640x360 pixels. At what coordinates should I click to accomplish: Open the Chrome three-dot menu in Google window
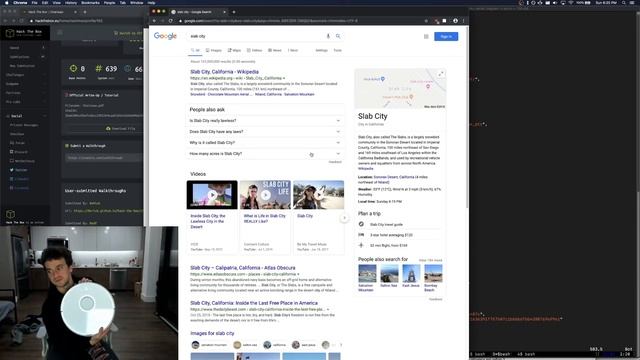pos(463,20)
